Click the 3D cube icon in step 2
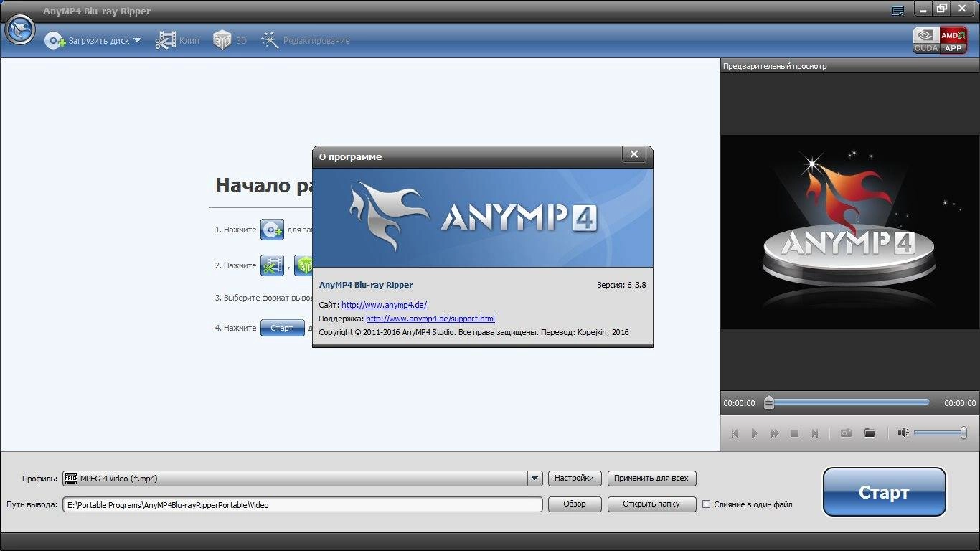980x551 pixels. [x=303, y=265]
